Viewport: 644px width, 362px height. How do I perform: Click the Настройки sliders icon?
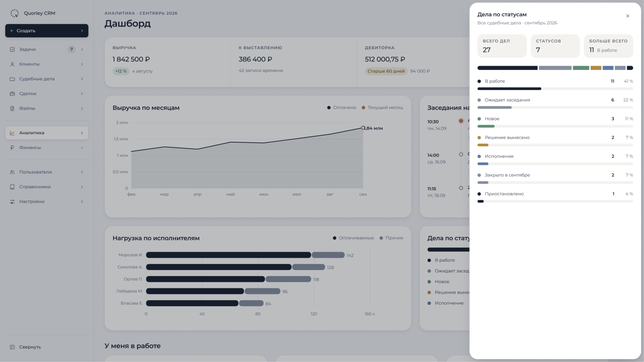coord(12,202)
